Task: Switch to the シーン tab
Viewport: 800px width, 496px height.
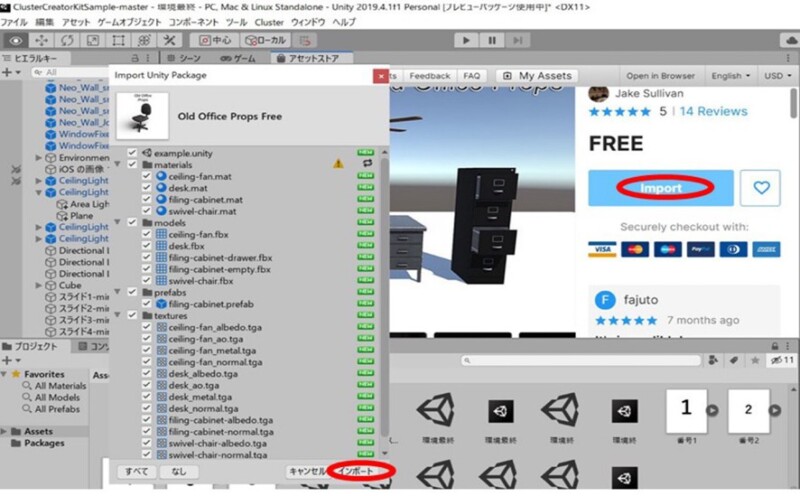Action: pos(184,58)
